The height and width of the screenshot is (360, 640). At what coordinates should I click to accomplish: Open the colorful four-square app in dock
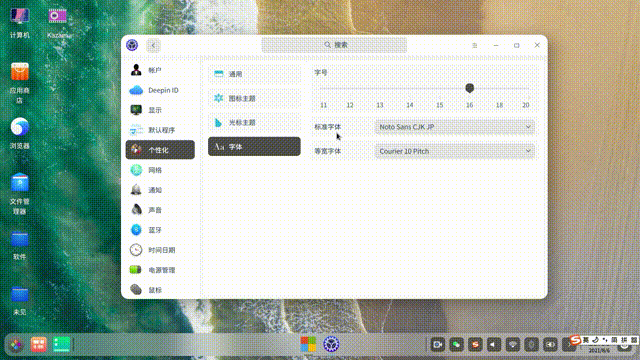(x=308, y=344)
